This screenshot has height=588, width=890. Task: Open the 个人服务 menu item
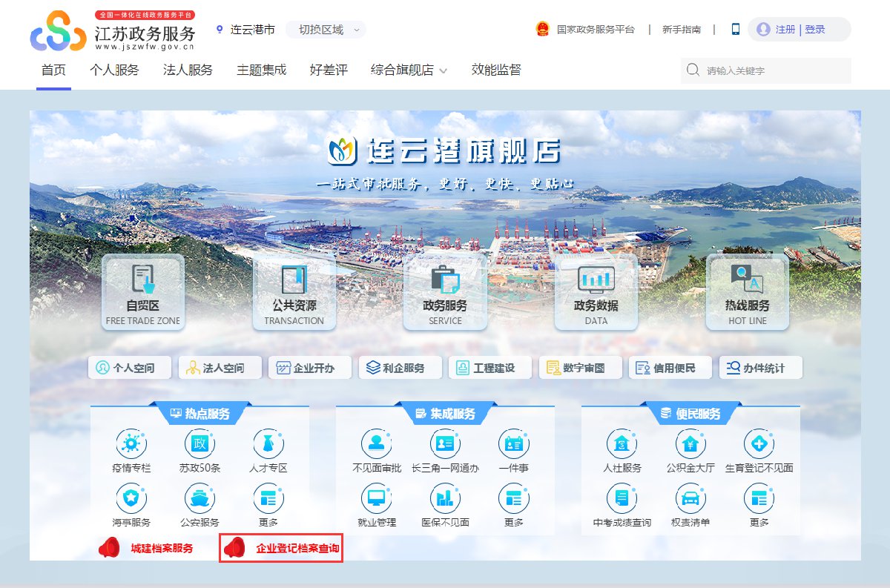(x=114, y=70)
